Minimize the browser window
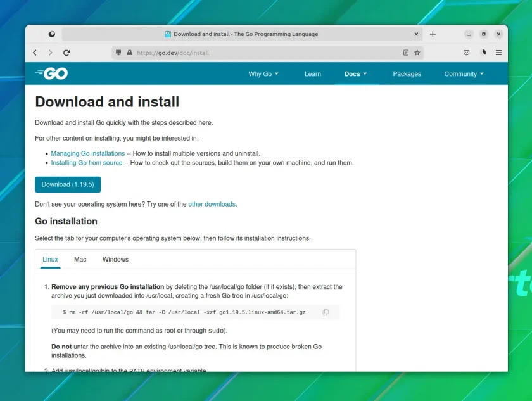Screen dimensions: 532x401 click(469, 34)
